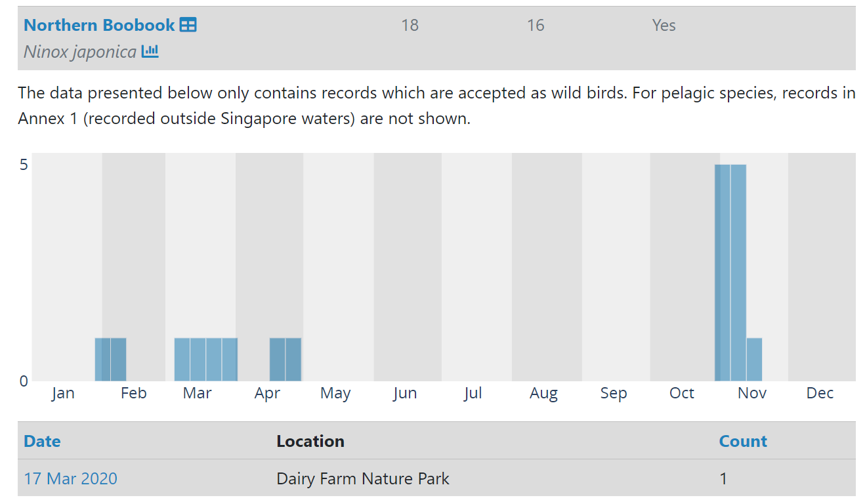Click the short bar in mid-November
Image resolution: width=867 pixels, height=504 pixels.
coord(754,359)
